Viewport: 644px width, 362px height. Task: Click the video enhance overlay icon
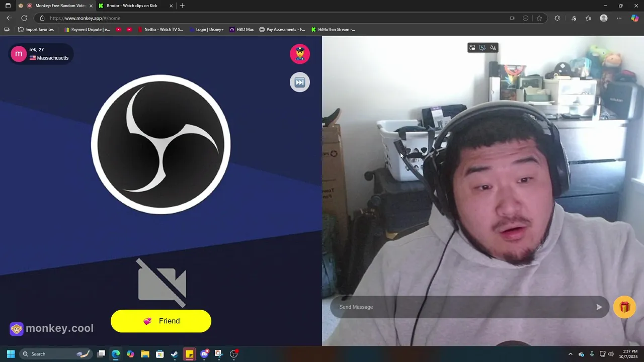(482, 48)
